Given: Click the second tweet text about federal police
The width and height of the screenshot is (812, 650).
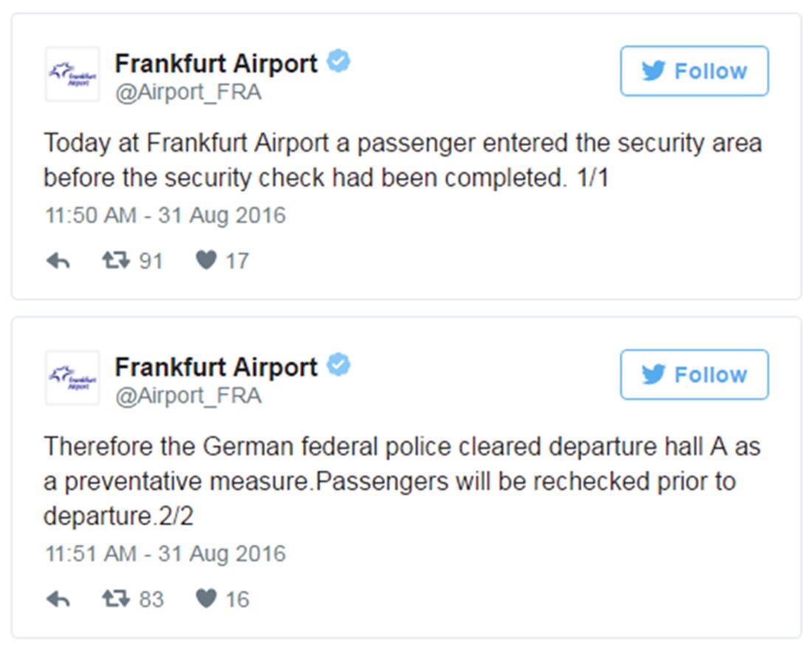Looking at the screenshot, I should (x=402, y=481).
